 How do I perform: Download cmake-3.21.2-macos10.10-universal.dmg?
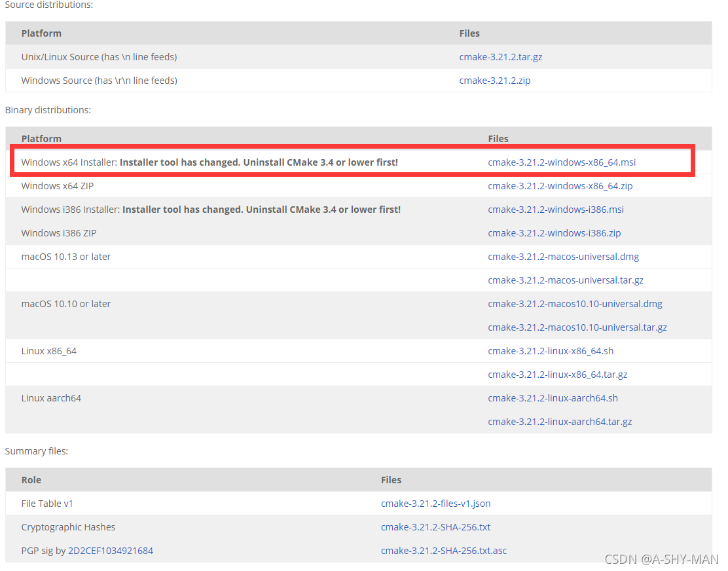point(575,304)
